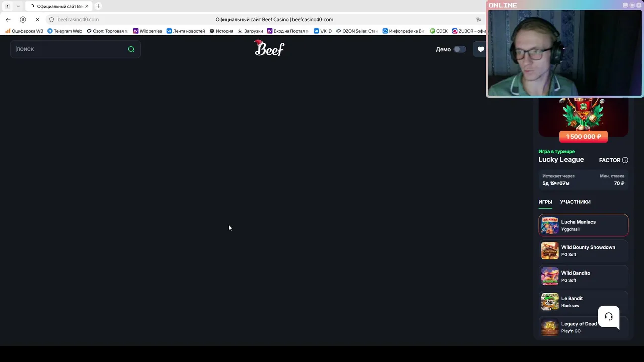The image size is (644, 362).
Task: Open a new browser tab with plus
Action: [x=98, y=6]
